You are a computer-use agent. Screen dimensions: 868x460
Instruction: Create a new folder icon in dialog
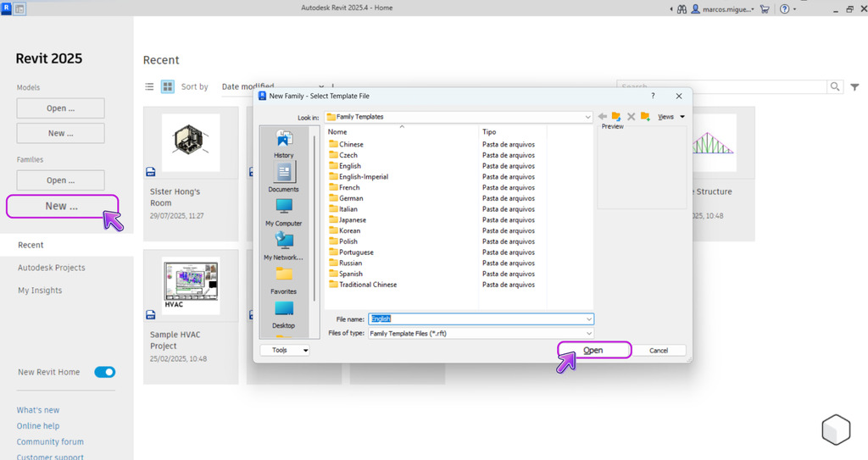645,116
